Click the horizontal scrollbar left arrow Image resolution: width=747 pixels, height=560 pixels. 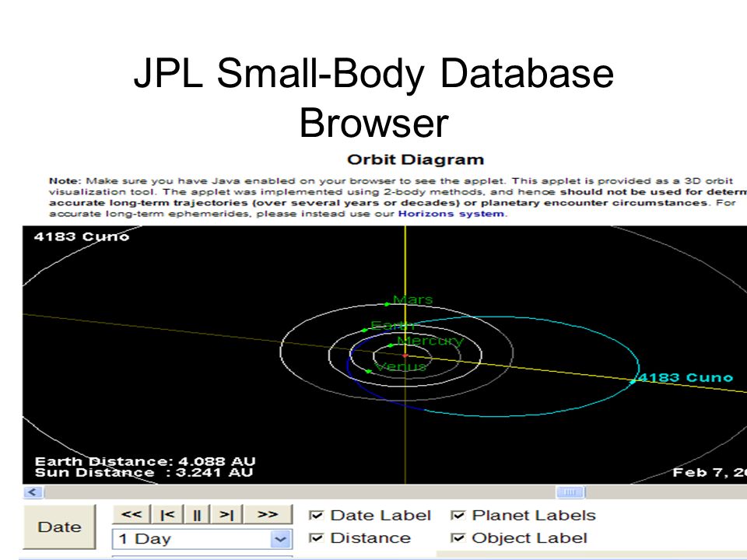click(x=33, y=492)
